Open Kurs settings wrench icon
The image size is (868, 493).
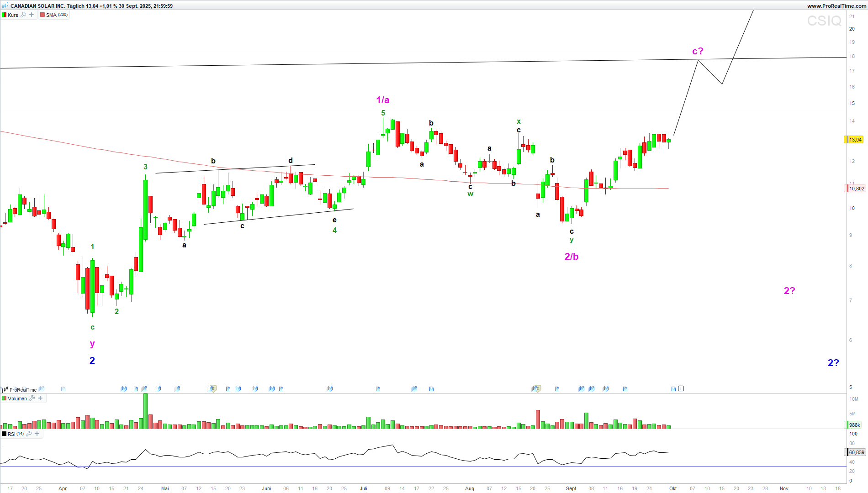(23, 15)
